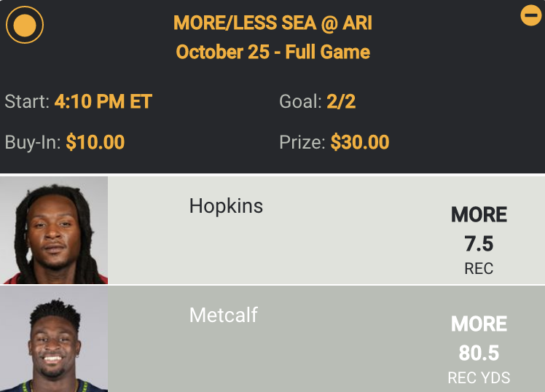This screenshot has width=545, height=392.
Task: Click the Prize label text
Action: [302, 142]
